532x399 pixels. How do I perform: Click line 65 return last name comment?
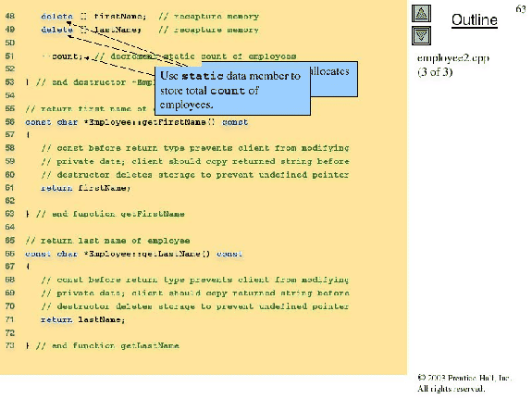click(x=107, y=241)
